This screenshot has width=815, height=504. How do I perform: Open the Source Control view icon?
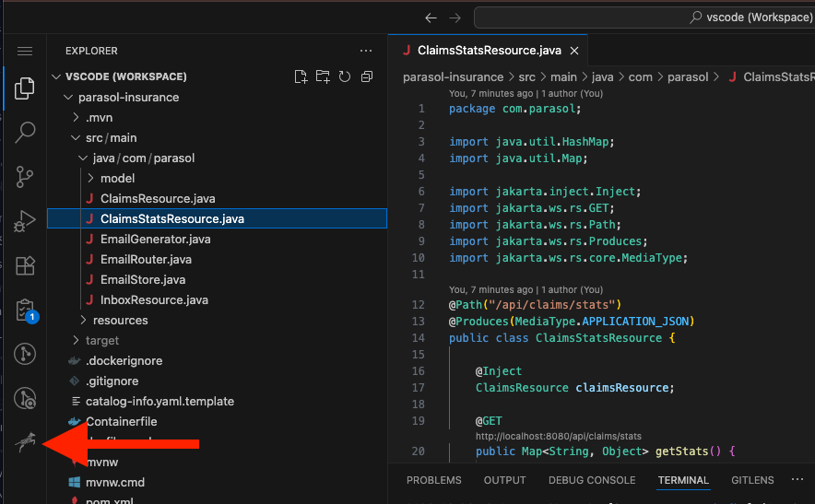pyautogui.click(x=24, y=177)
